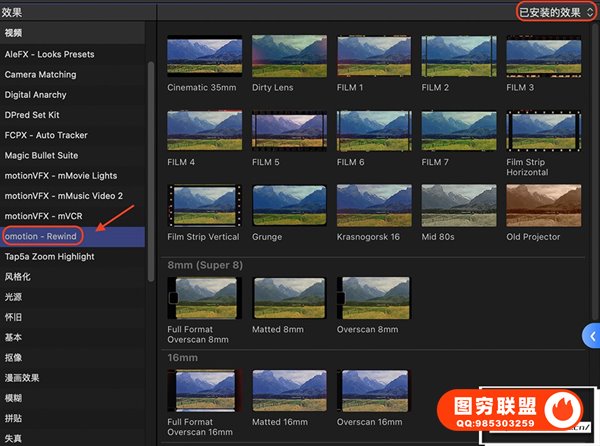Choose the Overscan 16mm effect

375,390
